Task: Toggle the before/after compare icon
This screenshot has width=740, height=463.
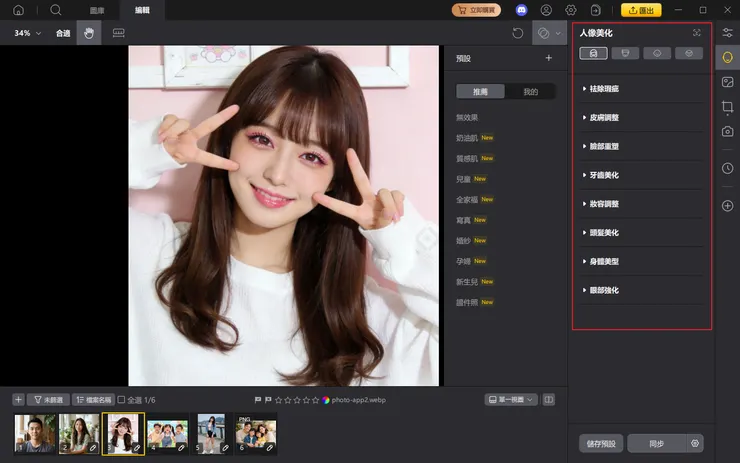Action: [x=543, y=33]
